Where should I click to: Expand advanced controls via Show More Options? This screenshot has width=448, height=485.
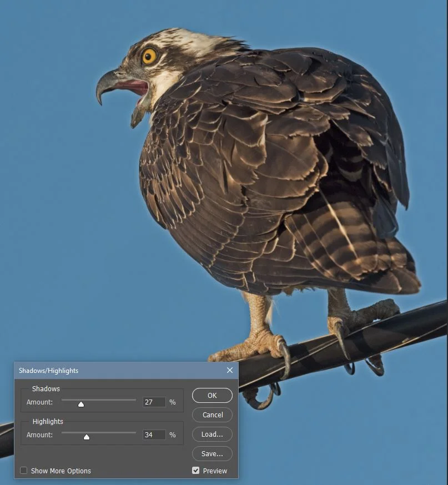point(23,470)
